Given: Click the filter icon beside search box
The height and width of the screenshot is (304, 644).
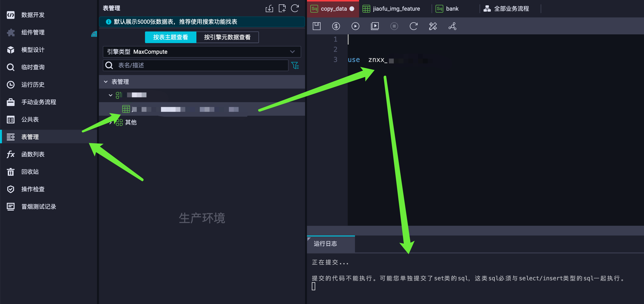Looking at the screenshot, I should [x=295, y=65].
